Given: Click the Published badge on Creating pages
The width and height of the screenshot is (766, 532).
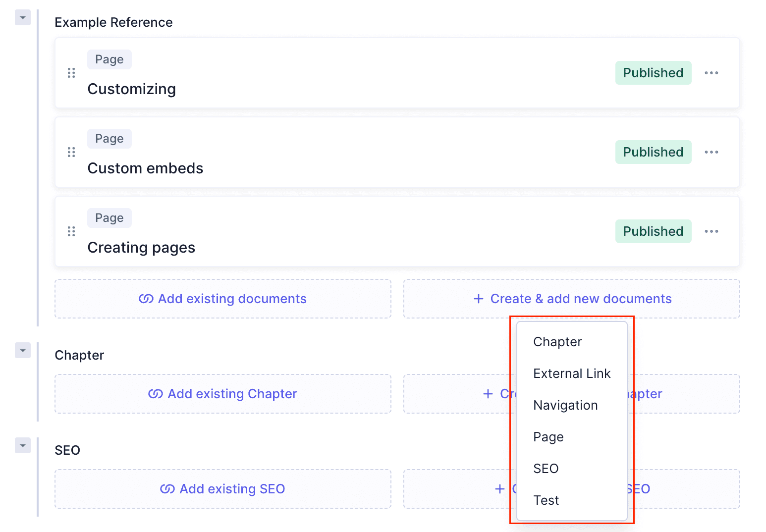Looking at the screenshot, I should click(653, 231).
